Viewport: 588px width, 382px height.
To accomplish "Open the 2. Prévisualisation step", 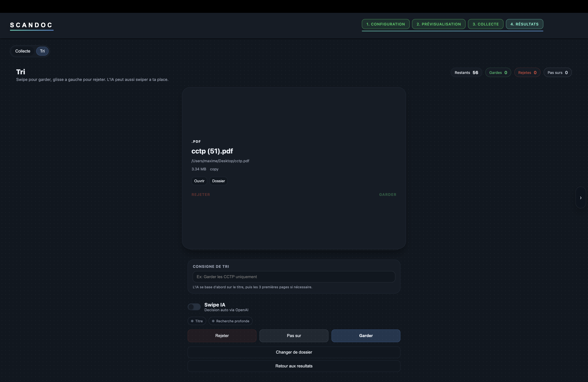I will pyautogui.click(x=438, y=24).
